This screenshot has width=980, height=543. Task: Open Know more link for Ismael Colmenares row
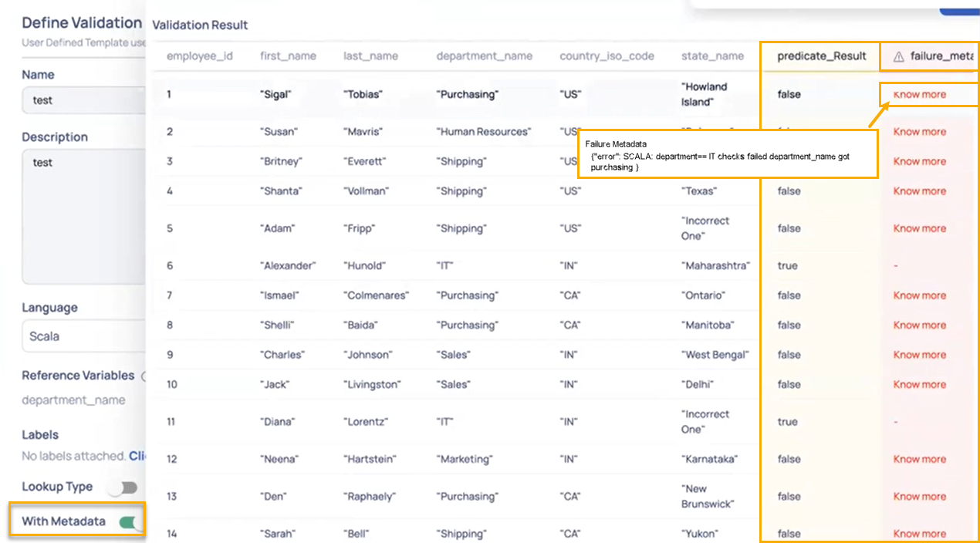919,295
